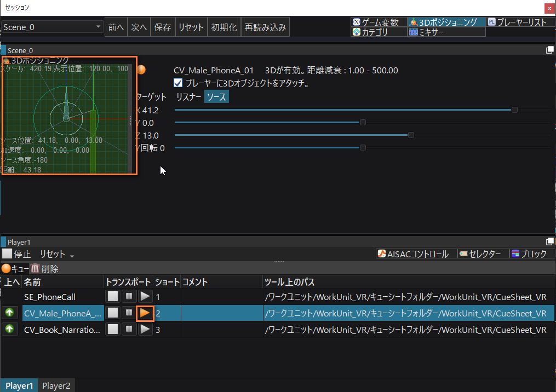Viewport: 556px width, 392px height.
Task: Click the トランスポート column header
Action: point(128,282)
